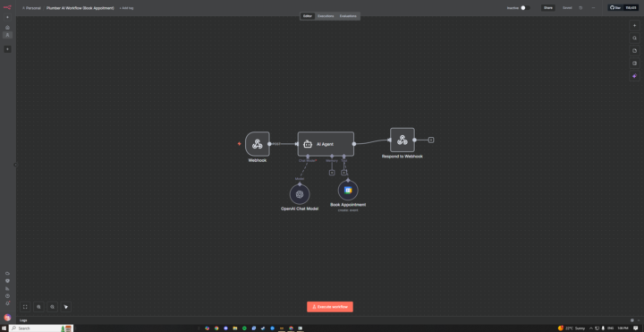Click the Windows taskbar Search box
The height and width of the screenshot is (332, 644).
pos(41,328)
